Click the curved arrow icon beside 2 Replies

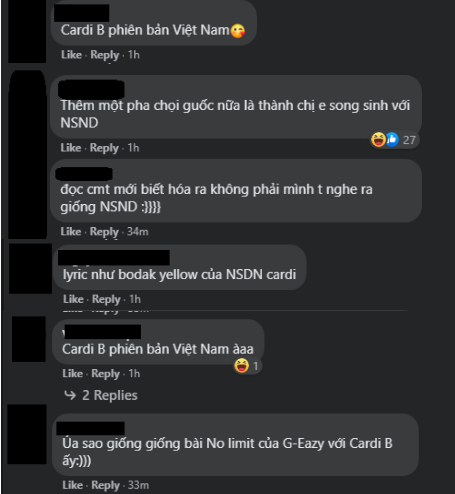tap(70, 395)
